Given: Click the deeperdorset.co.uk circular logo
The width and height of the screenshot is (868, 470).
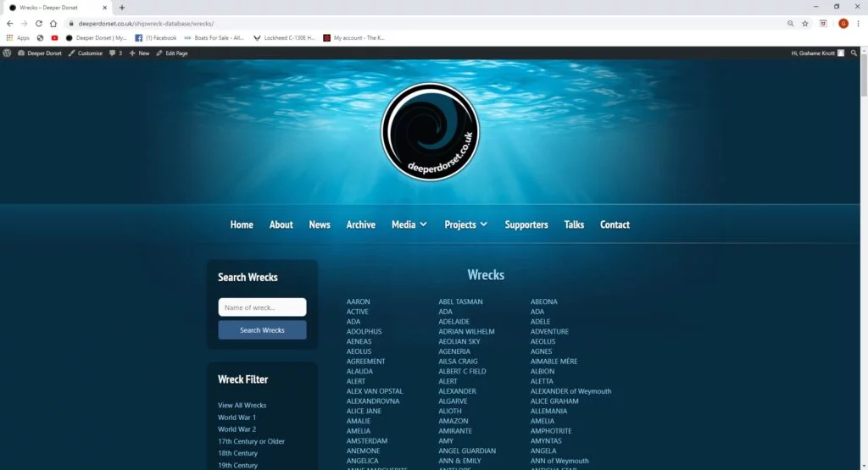Looking at the screenshot, I should pos(430,131).
